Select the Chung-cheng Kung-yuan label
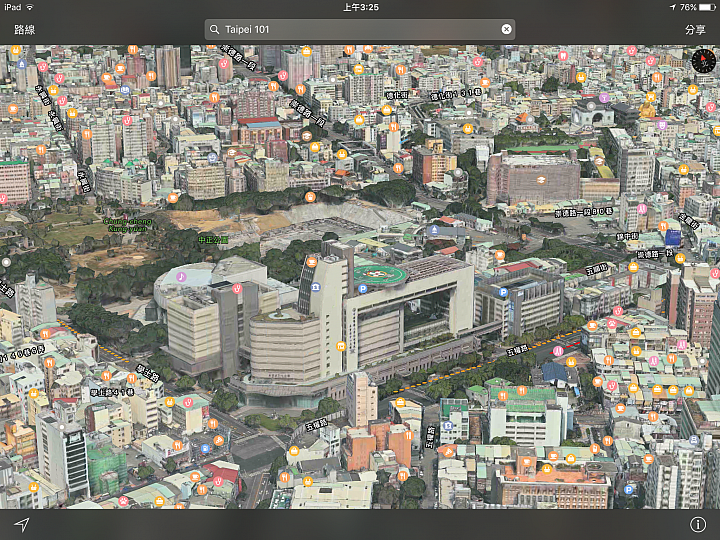This screenshot has width=720, height=540. point(128,225)
